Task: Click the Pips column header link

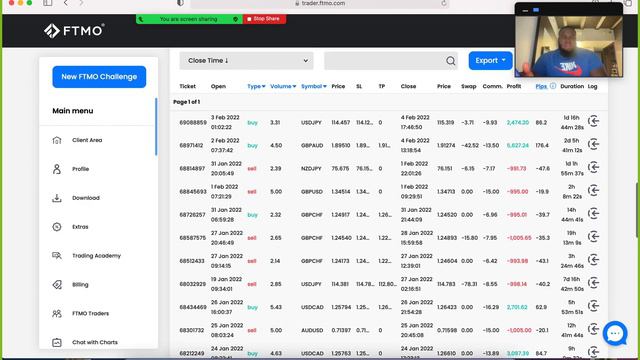Action: (541, 86)
